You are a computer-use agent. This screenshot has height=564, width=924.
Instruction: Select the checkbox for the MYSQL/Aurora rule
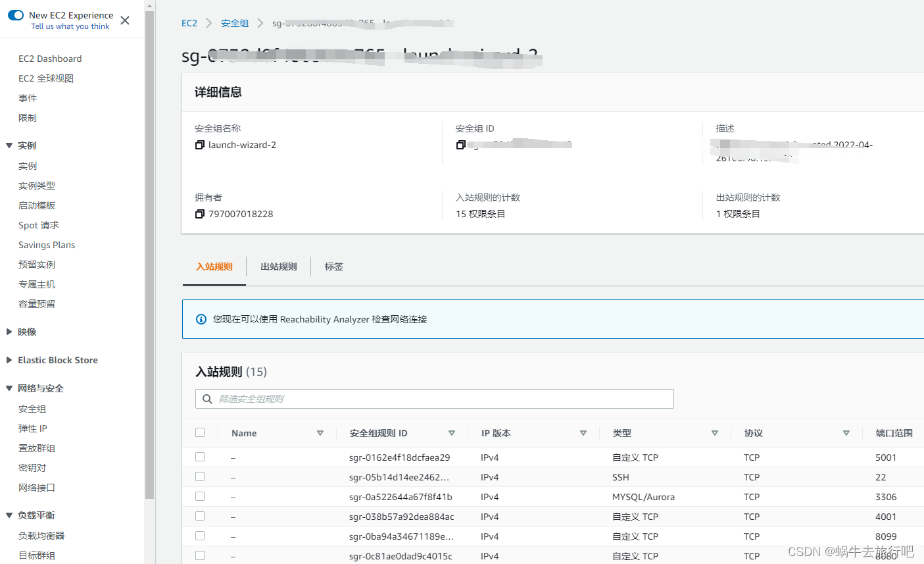coord(200,496)
